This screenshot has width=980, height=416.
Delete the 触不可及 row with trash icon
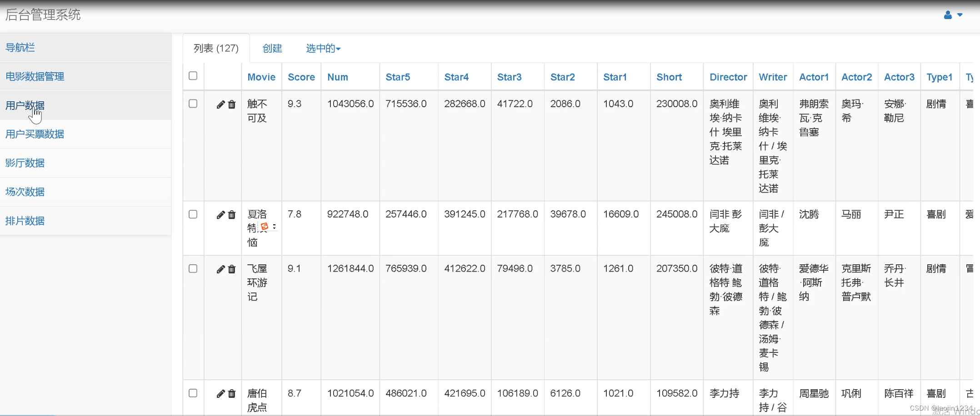[232, 104]
